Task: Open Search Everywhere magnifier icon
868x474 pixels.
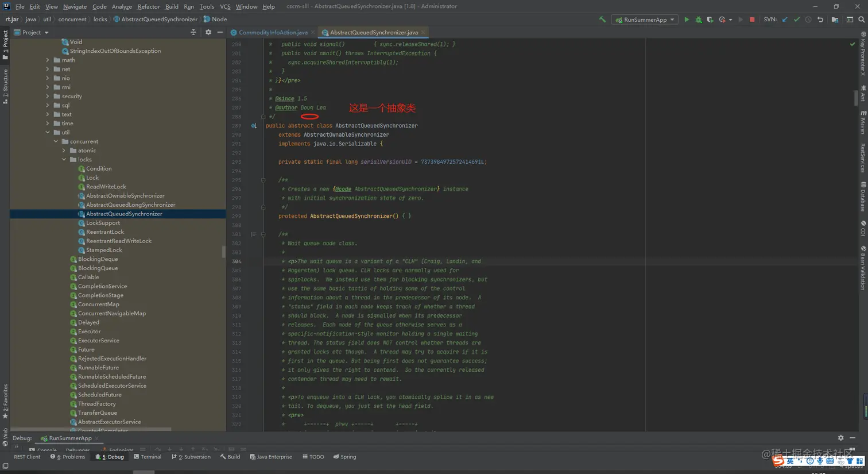Action: coord(861,20)
